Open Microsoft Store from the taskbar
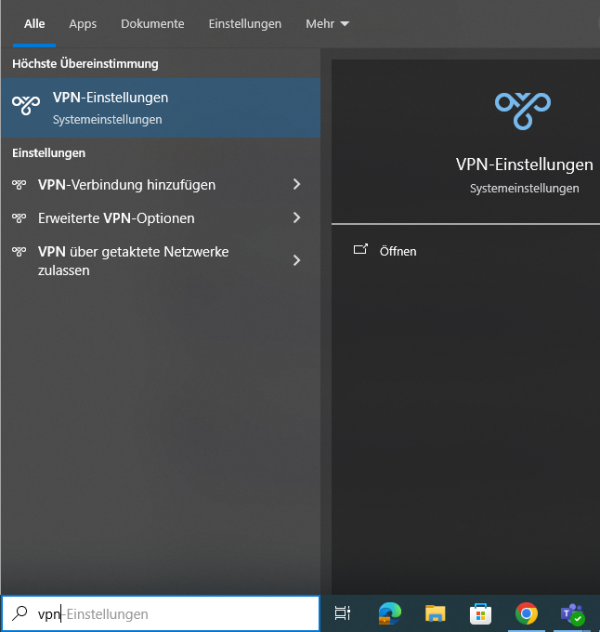This screenshot has width=600, height=632. (481, 614)
